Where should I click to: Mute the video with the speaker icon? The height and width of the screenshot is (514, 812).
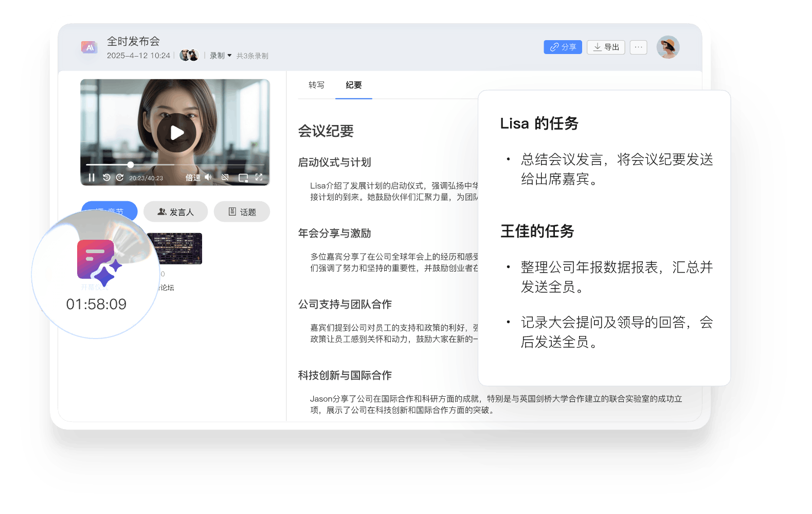coord(208,178)
